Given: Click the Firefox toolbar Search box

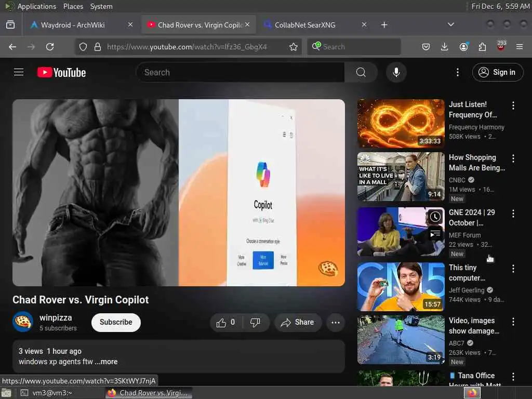Looking at the screenshot, I should (x=354, y=47).
